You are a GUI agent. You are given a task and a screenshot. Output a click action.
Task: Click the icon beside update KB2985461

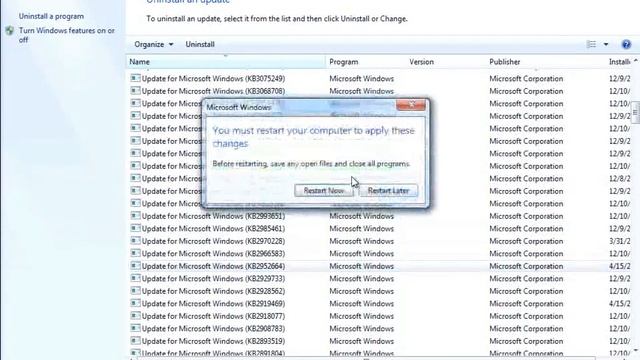(x=135, y=228)
